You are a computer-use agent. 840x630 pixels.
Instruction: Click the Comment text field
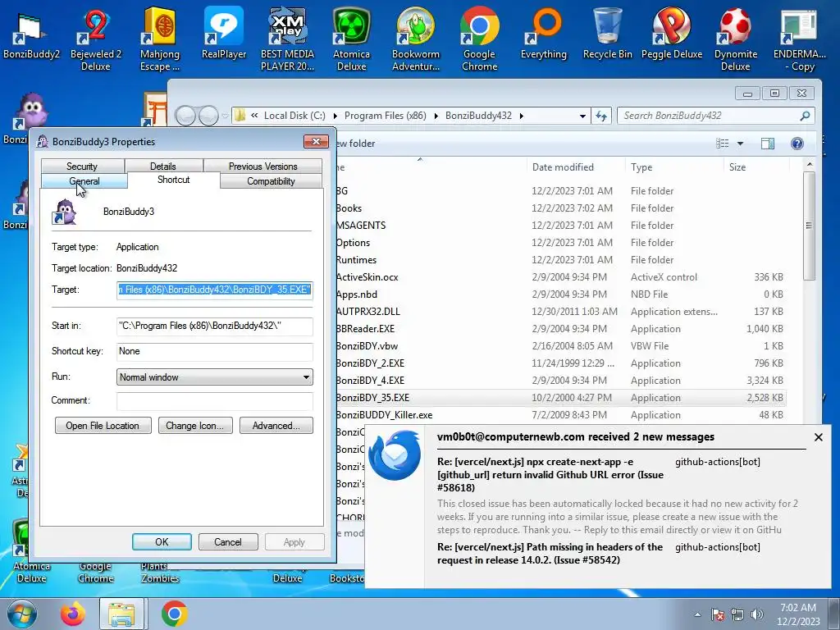tap(215, 400)
